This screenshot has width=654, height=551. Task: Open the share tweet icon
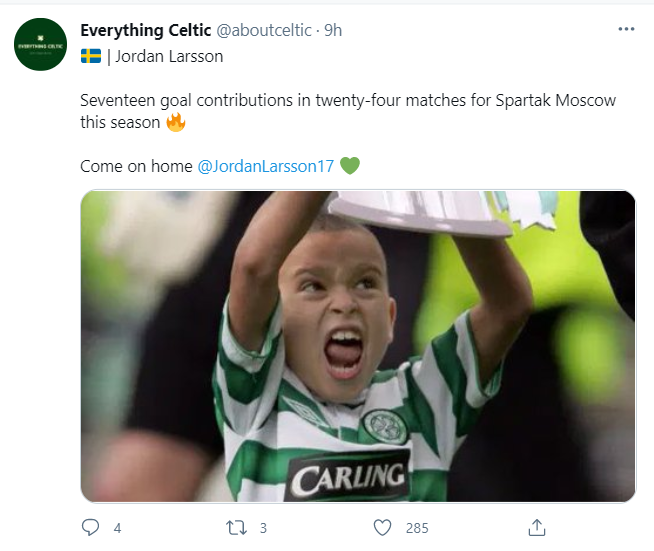536,527
